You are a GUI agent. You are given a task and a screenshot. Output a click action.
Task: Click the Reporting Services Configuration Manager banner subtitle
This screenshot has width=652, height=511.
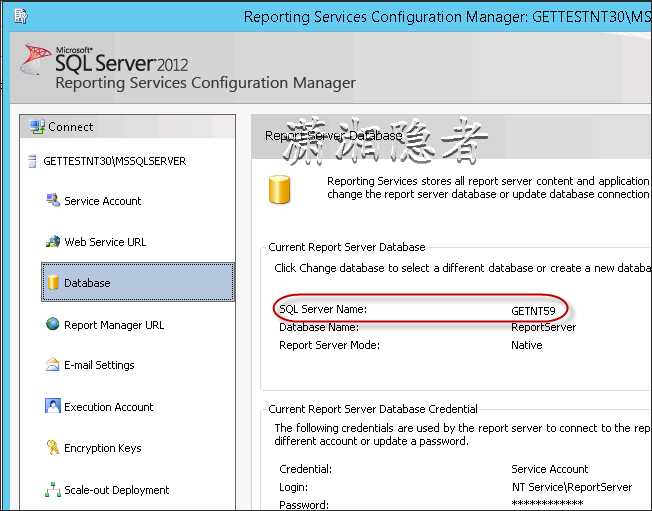[206, 83]
